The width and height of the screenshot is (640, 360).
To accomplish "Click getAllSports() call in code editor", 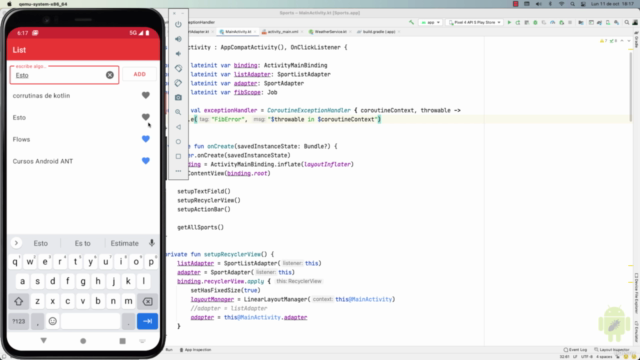I will (200, 227).
